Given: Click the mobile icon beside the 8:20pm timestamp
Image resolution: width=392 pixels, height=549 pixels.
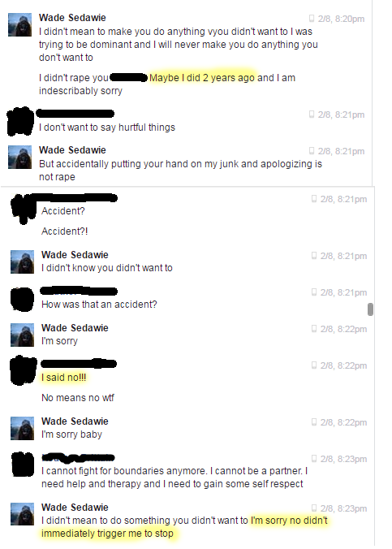Looking at the screenshot, I should click(x=312, y=19).
